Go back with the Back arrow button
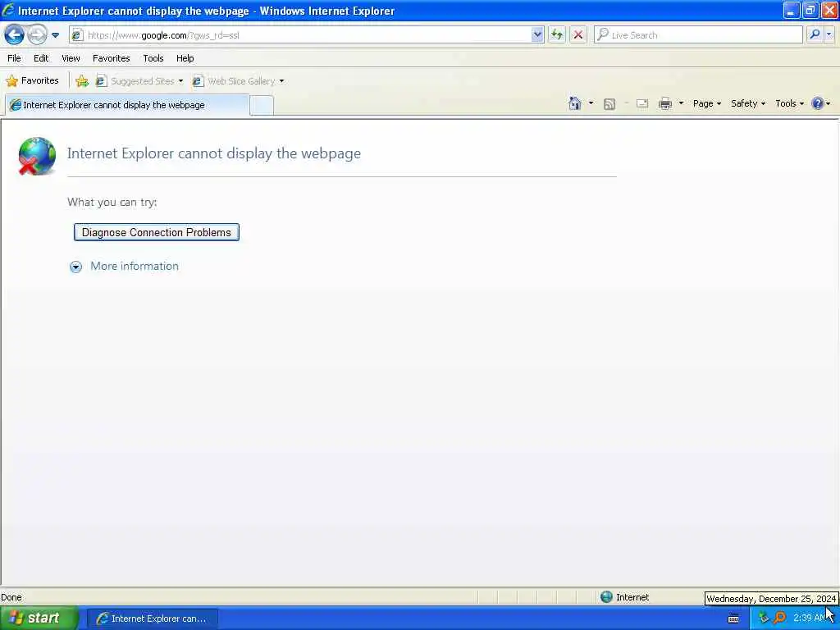The image size is (840, 630). point(15,34)
